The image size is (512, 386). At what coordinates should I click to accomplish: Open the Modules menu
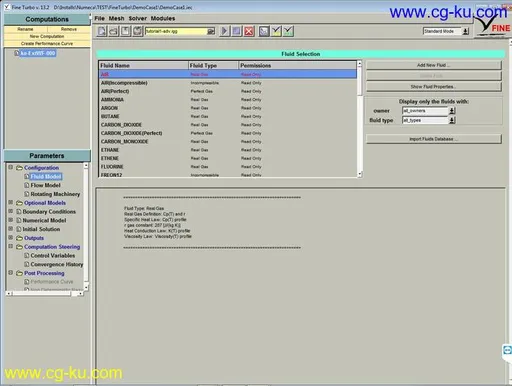tap(163, 18)
